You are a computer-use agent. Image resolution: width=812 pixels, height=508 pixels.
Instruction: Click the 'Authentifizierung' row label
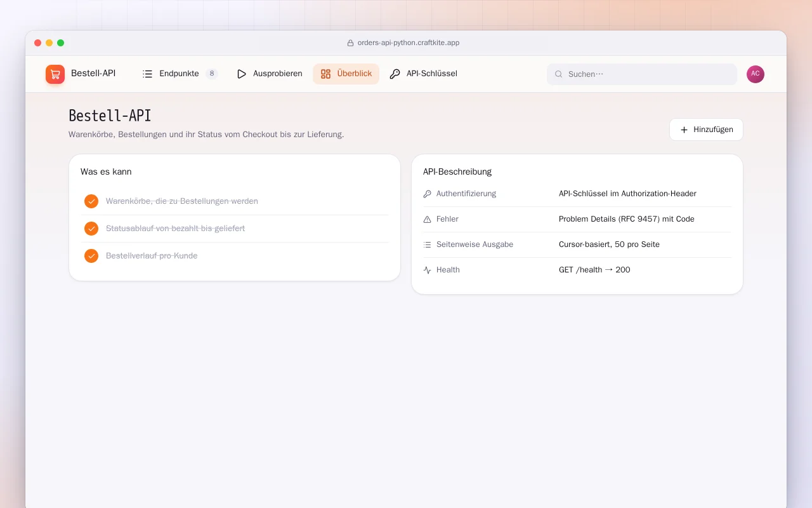click(x=466, y=194)
